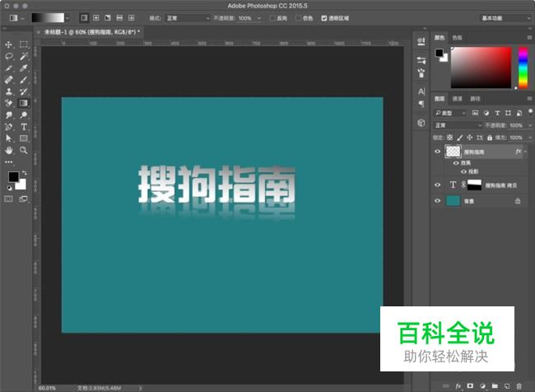The height and width of the screenshot is (392, 535).
Task: Choose the Diamond Gradient style
Action: click(x=131, y=18)
